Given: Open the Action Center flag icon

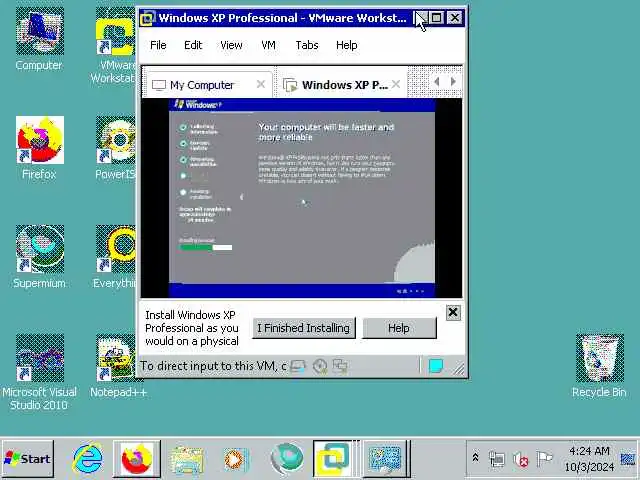Looking at the screenshot, I should pyautogui.click(x=544, y=459).
